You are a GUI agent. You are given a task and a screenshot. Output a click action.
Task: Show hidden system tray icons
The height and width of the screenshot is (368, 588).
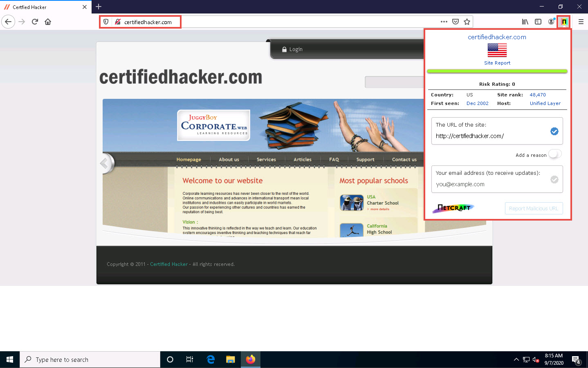click(516, 359)
